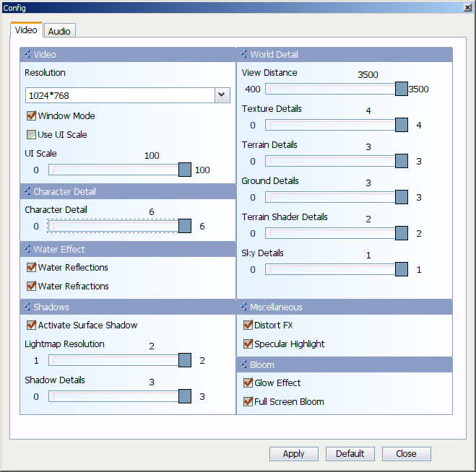Click the 'View Distance' label
Viewport: 476px width, 472px height.
(x=269, y=72)
